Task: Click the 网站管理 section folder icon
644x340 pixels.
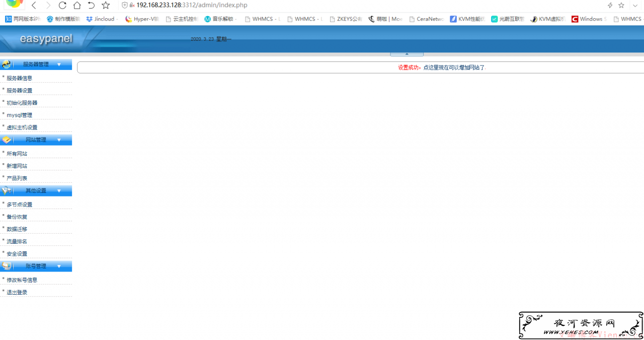Action: point(6,140)
